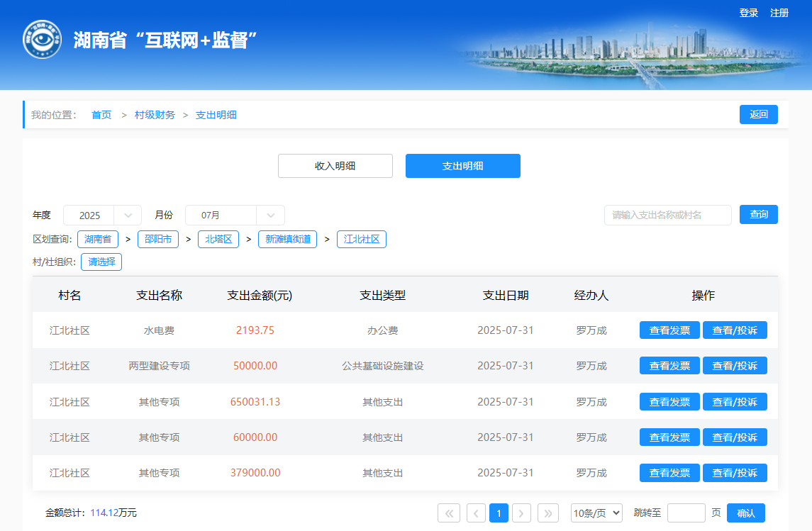Focus the 支出名称或村名 search field
The height and width of the screenshot is (531, 812).
coord(667,216)
